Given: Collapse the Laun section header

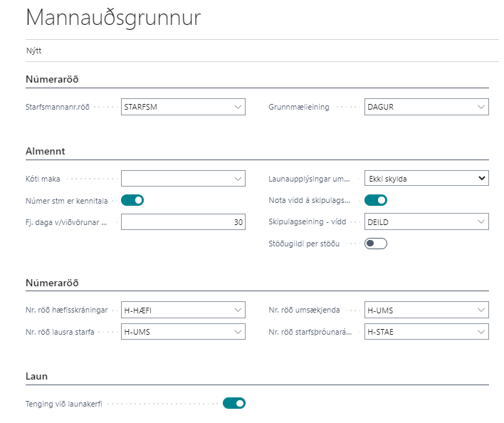Looking at the screenshot, I should [36, 376].
